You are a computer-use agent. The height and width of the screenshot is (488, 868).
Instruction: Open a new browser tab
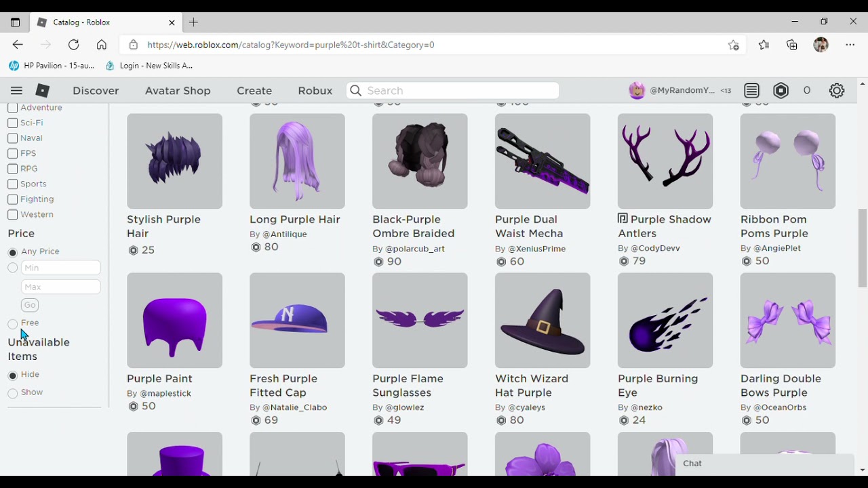(193, 22)
